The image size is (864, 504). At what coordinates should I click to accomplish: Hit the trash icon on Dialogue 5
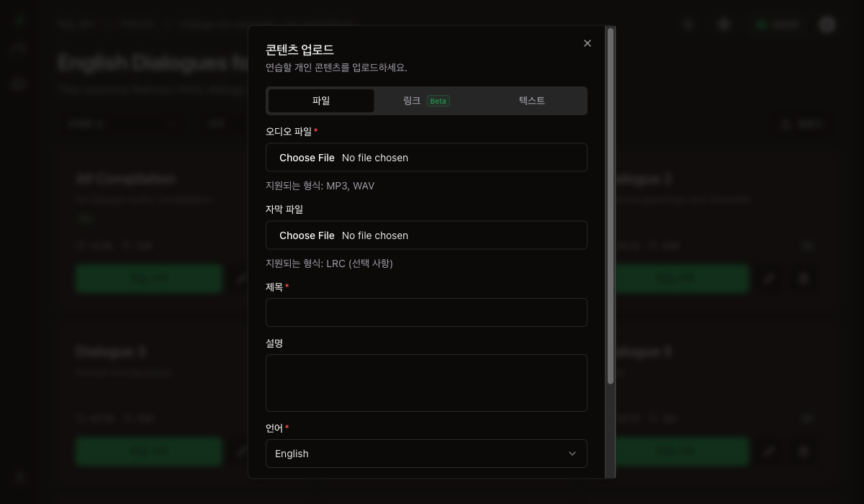coord(804,451)
